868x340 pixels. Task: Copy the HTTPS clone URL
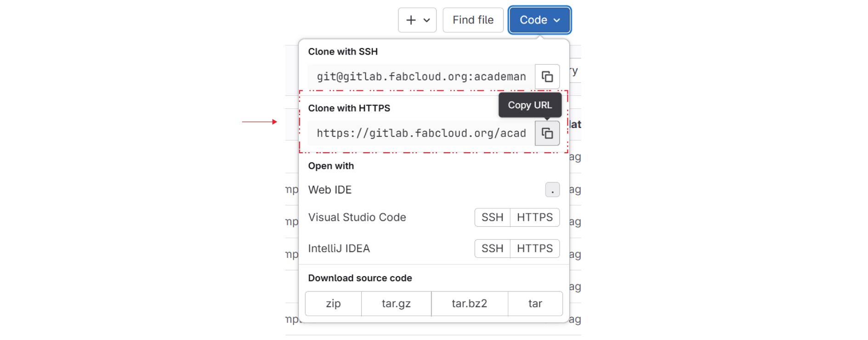[547, 134]
